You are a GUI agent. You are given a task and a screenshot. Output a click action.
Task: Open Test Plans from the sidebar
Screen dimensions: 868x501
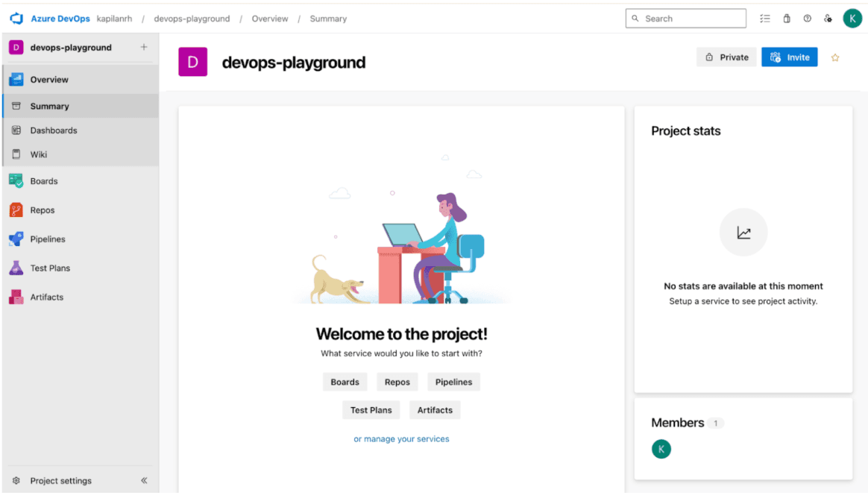50,268
